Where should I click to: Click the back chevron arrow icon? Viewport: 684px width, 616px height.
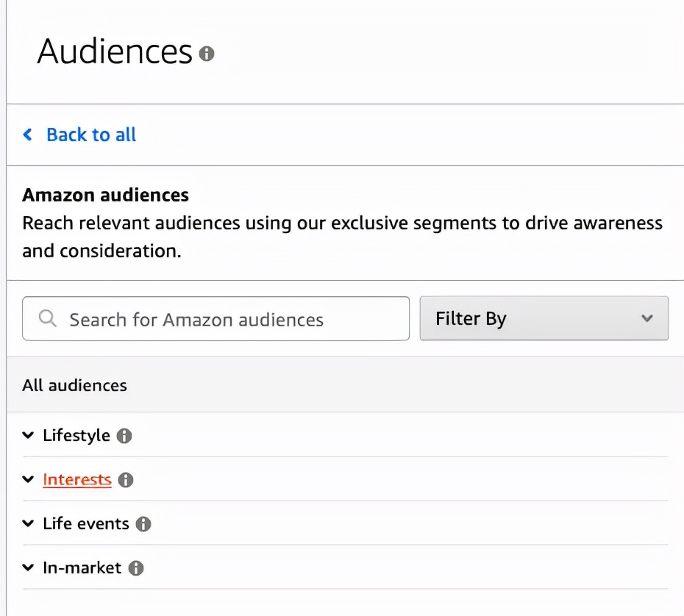click(28, 135)
